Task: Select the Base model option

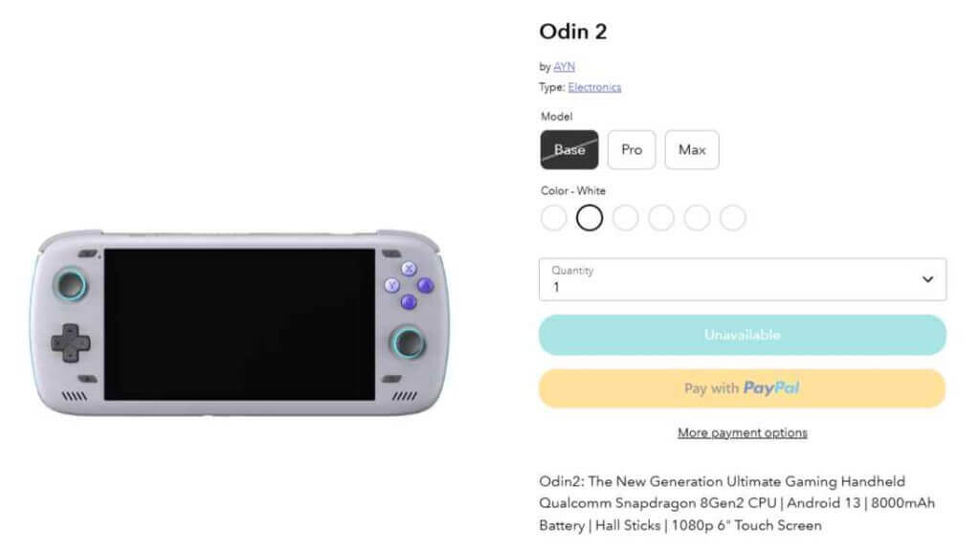Action: tap(568, 150)
